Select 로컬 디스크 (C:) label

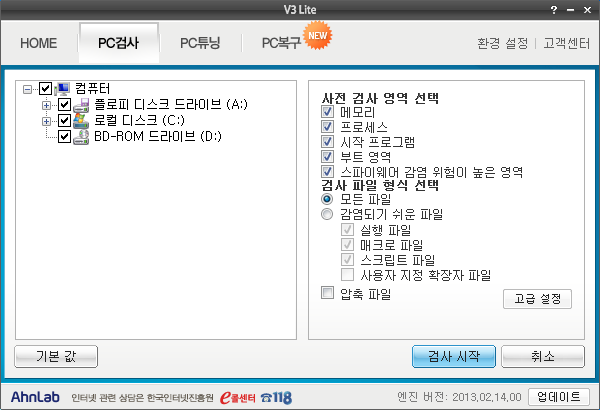click(x=139, y=121)
